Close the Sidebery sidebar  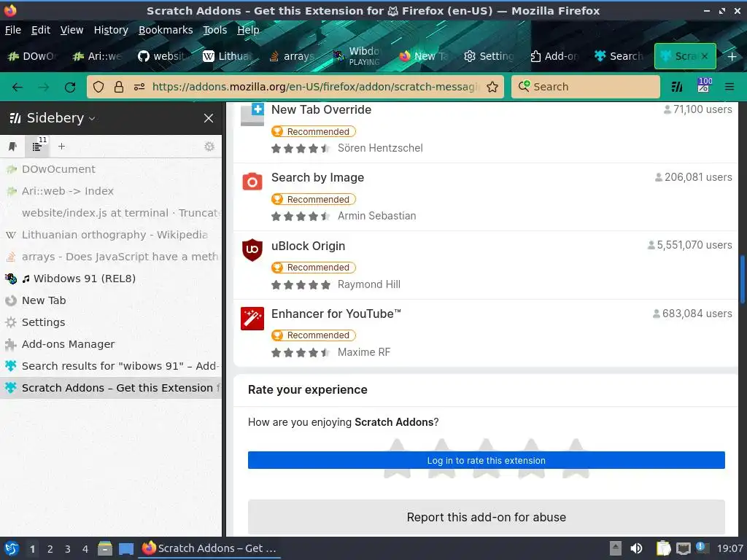click(x=208, y=118)
